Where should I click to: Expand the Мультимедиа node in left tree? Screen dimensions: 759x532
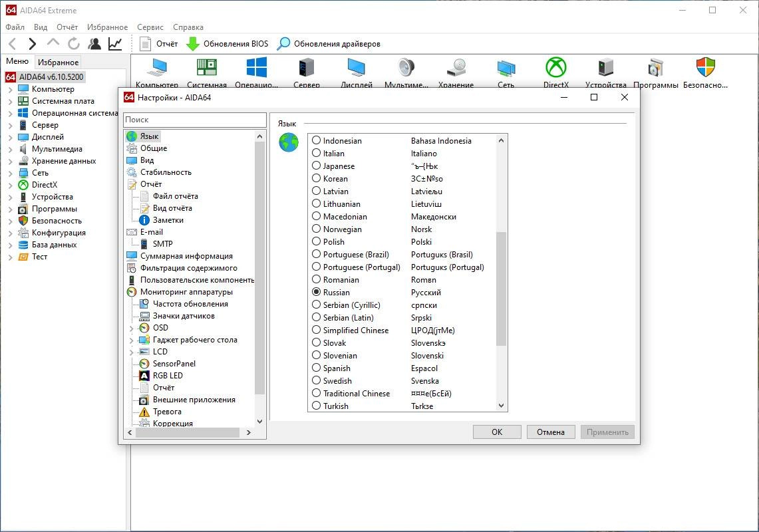coord(10,150)
